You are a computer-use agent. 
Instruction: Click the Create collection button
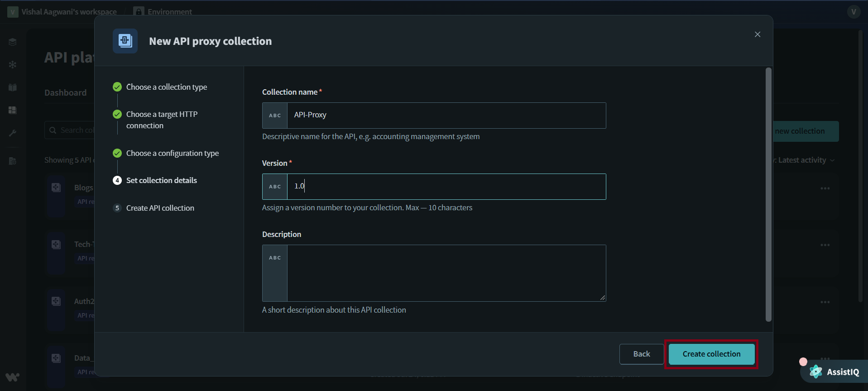(x=711, y=354)
